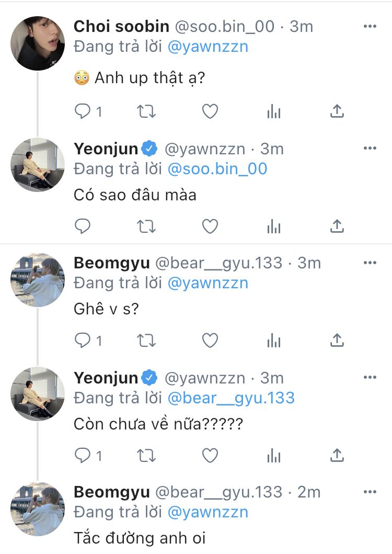View analytics for "Còn chưa về nữa?????" tweet
This screenshot has height=554, width=392.
coord(274,455)
